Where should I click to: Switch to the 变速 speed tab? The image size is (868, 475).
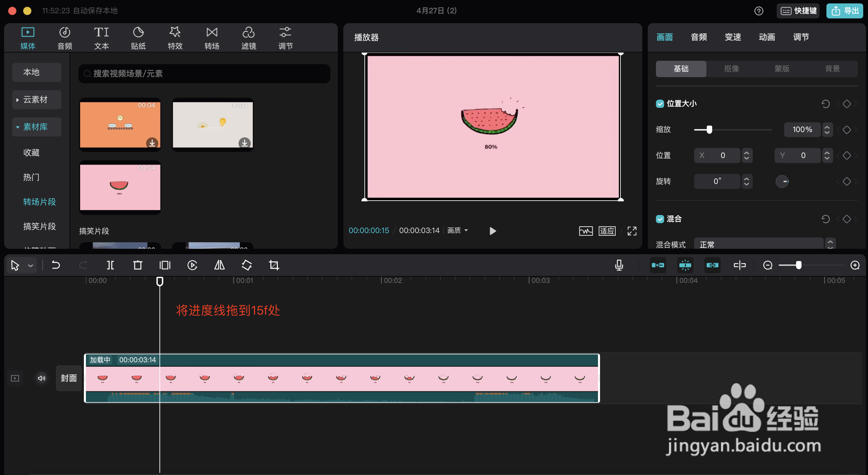click(733, 37)
